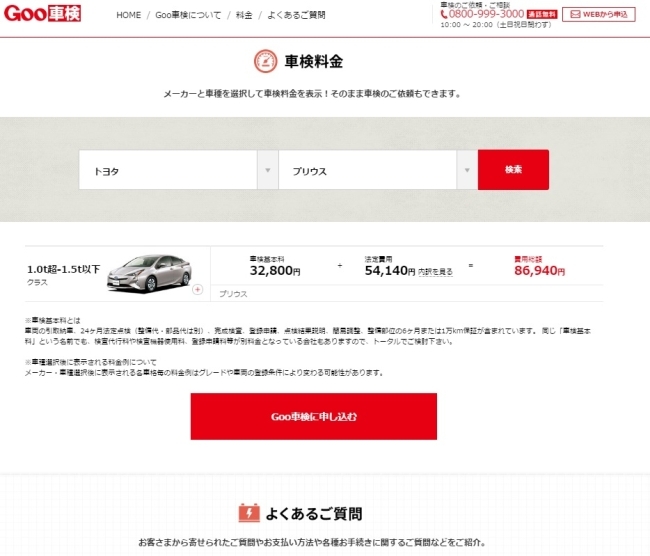Open the プリウス model dropdown arrow
650x556 pixels.
point(467,170)
